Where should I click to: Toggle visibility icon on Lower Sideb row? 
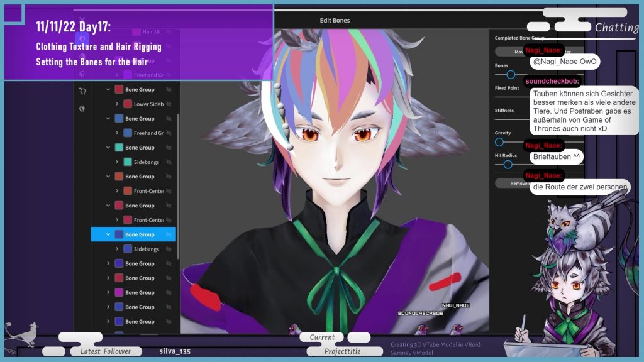169,104
